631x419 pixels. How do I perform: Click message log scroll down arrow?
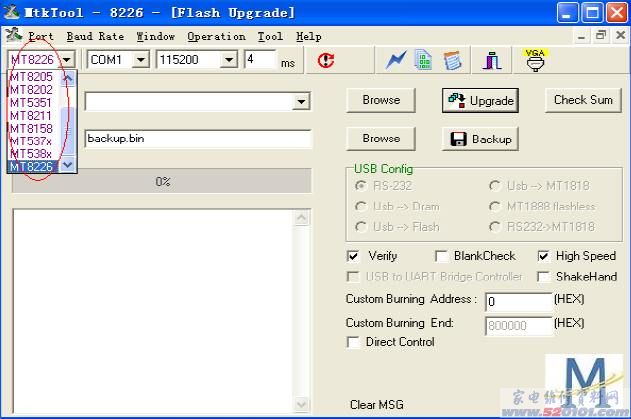click(x=302, y=404)
